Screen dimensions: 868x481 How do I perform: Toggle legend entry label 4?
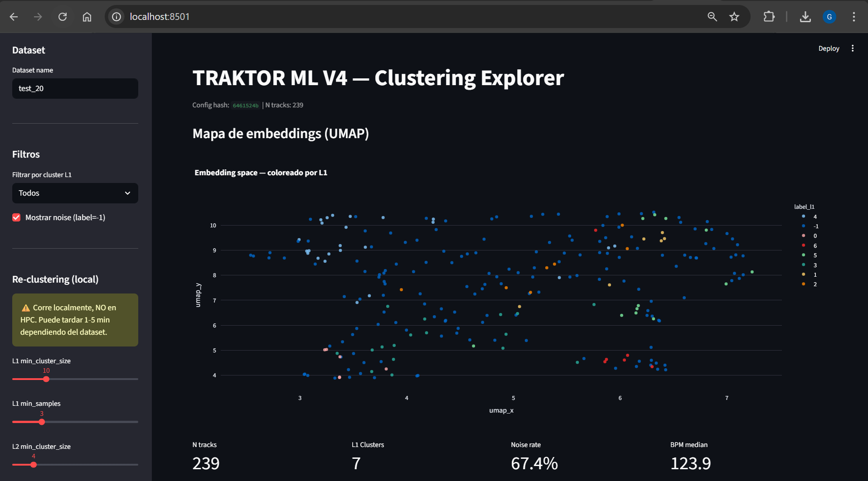pos(810,216)
